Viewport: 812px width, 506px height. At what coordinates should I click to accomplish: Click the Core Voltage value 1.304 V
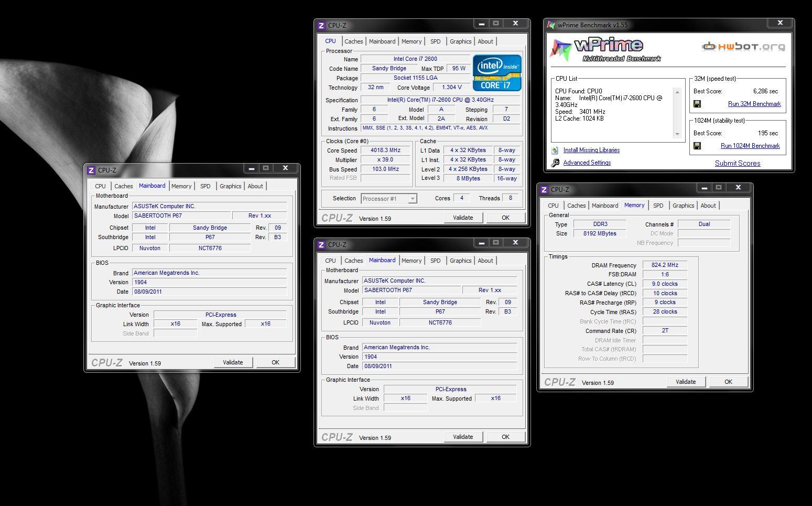coord(452,87)
